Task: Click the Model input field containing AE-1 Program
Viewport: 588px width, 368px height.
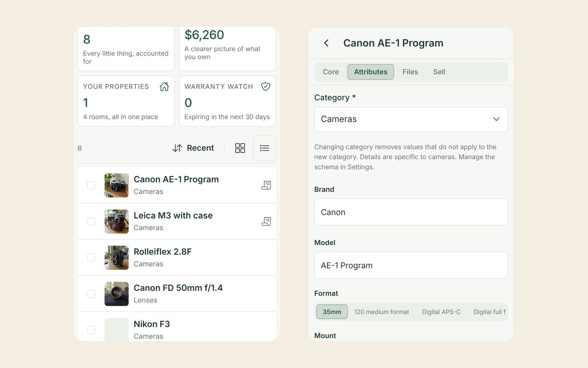Action: point(411,265)
